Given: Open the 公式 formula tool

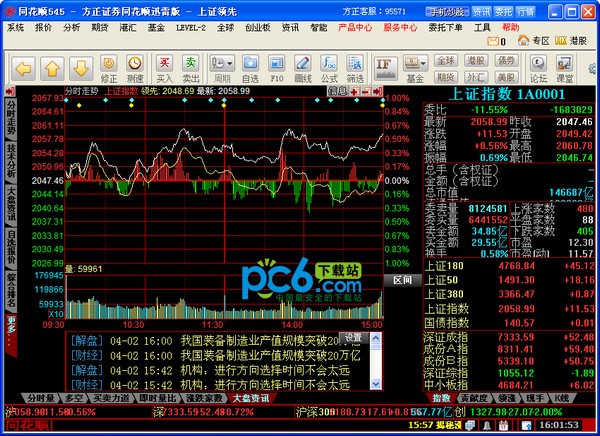Looking at the screenshot, I should [x=329, y=69].
